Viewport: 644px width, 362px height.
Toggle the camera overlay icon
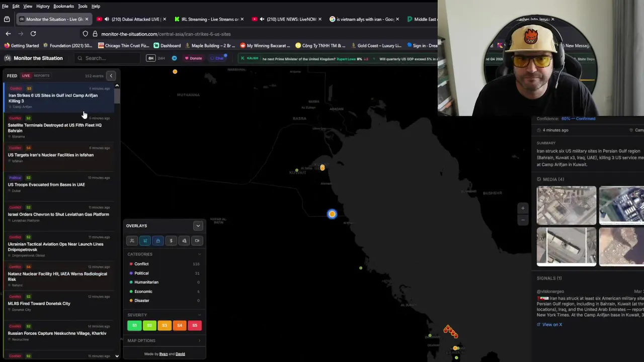(197, 241)
